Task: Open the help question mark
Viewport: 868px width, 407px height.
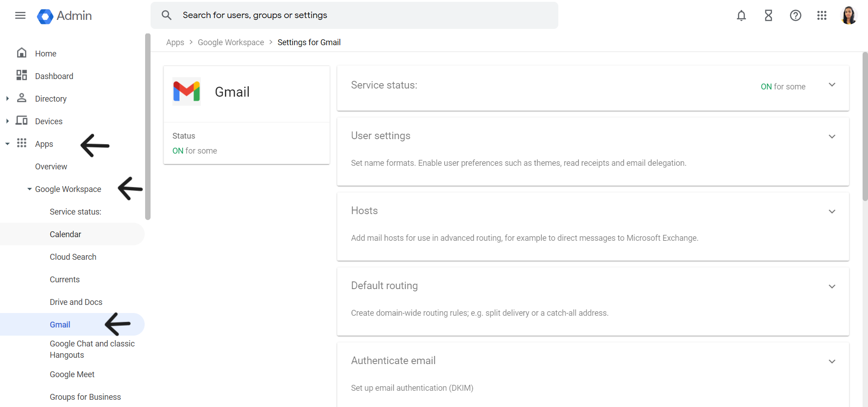Action: pos(796,16)
